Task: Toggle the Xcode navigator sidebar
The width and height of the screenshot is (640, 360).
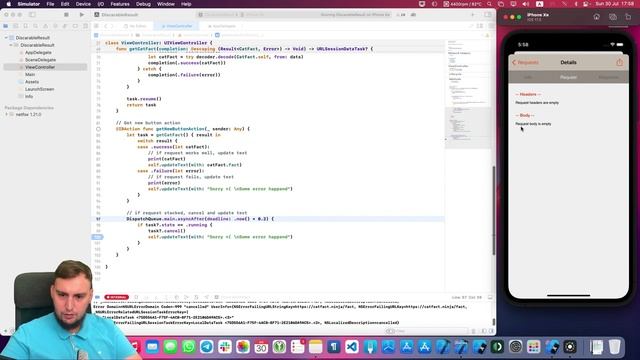Action: click(x=32, y=15)
